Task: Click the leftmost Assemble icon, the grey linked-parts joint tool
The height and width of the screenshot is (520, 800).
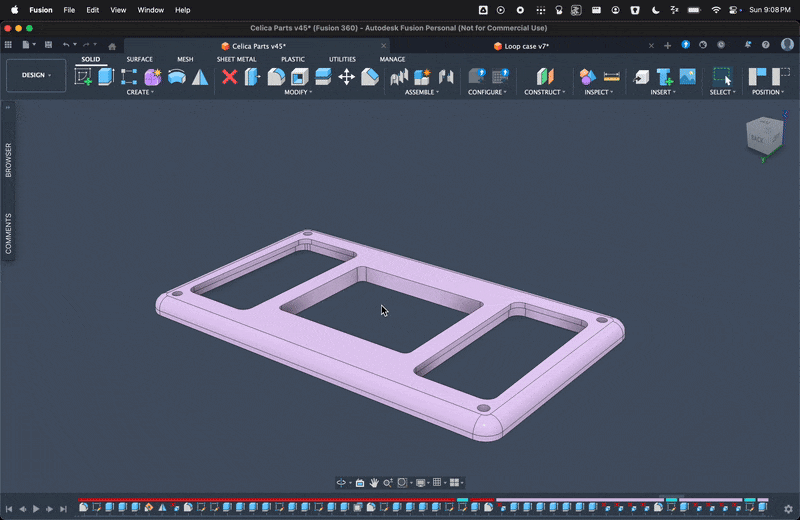Action: click(399, 77)
